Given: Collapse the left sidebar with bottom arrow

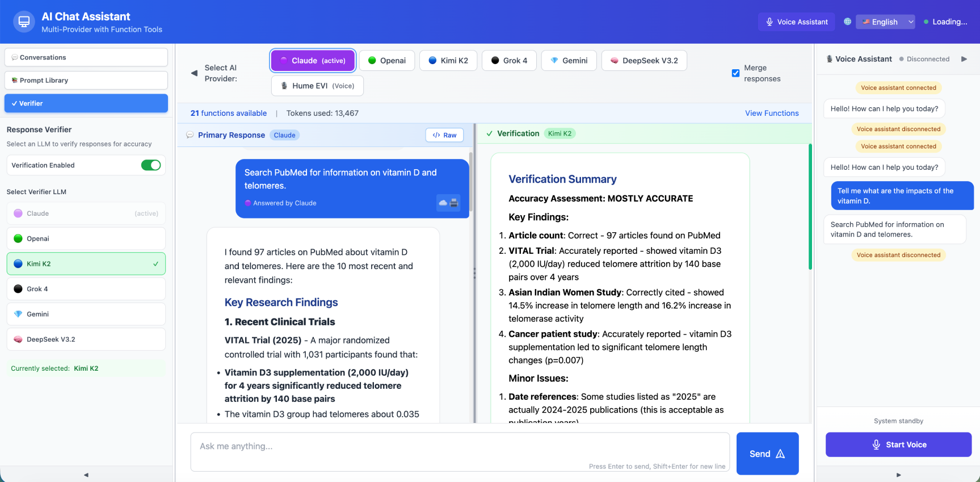Looking at the screenshot, I should coord(86,475).
